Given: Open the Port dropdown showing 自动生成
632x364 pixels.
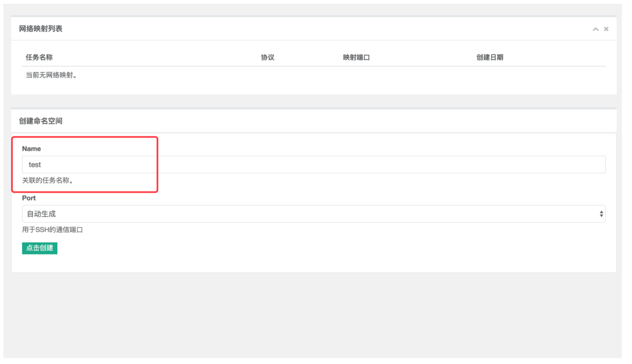Looking at the screenshot, I should click(313, 214).
